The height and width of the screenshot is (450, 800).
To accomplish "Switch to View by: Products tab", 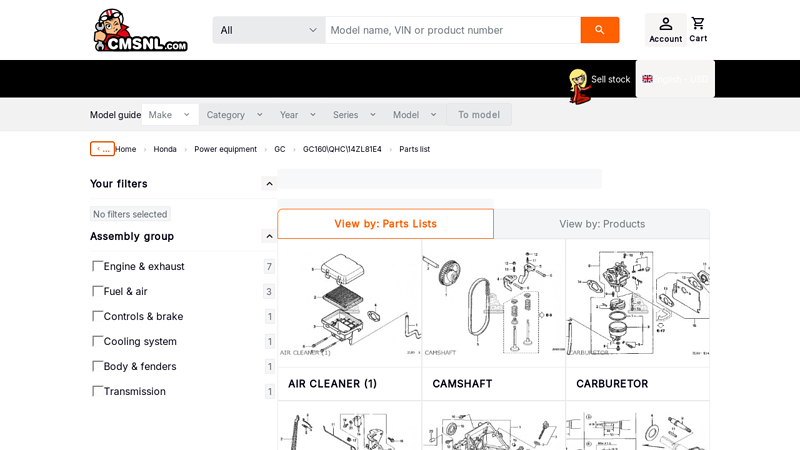I will click(x=602, y=224).
